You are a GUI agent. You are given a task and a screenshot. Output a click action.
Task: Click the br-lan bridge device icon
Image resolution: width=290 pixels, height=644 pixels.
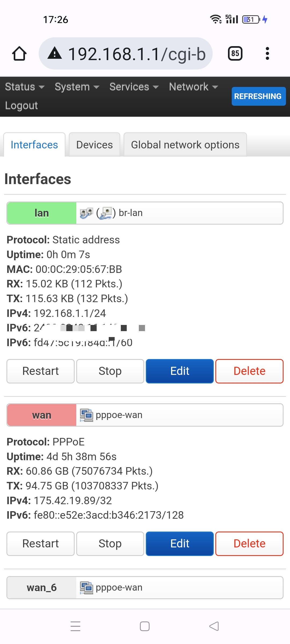86,213
